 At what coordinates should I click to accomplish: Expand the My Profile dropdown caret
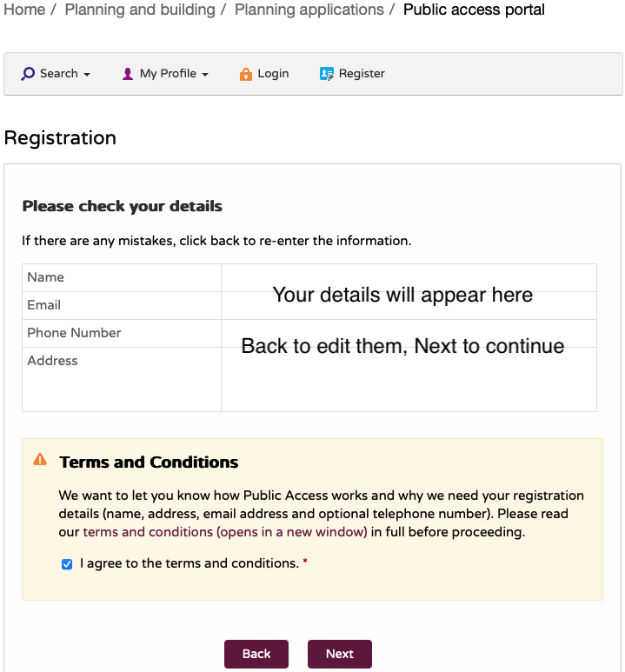[205, 75]
